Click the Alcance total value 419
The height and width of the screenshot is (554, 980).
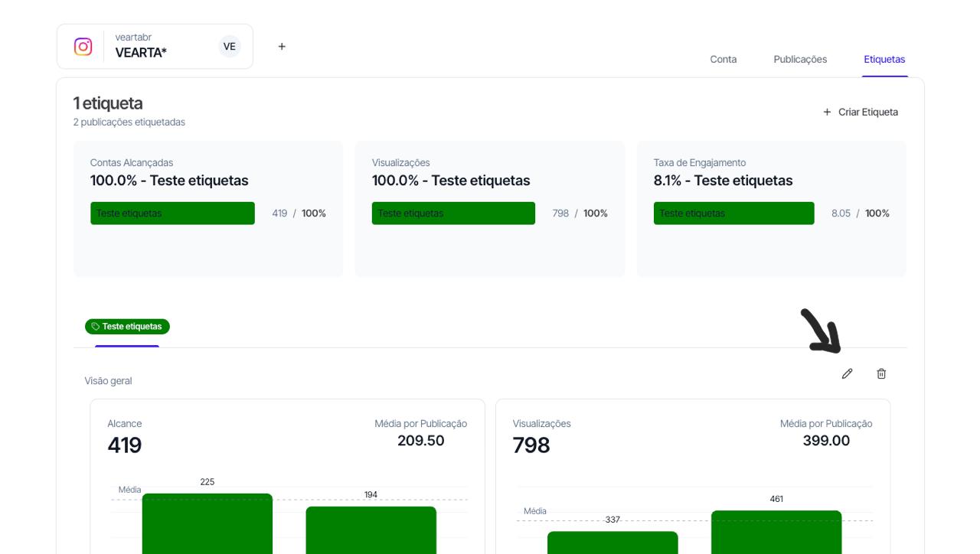pyautogui.click(x=125, y=445)
